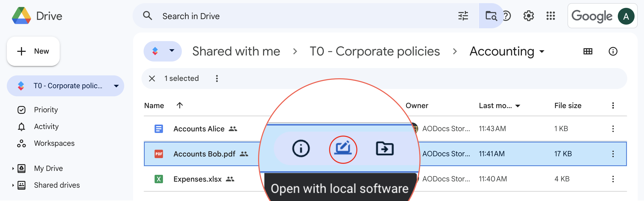
Task: Go to Priority in sidebar
Action: (46, 110)
